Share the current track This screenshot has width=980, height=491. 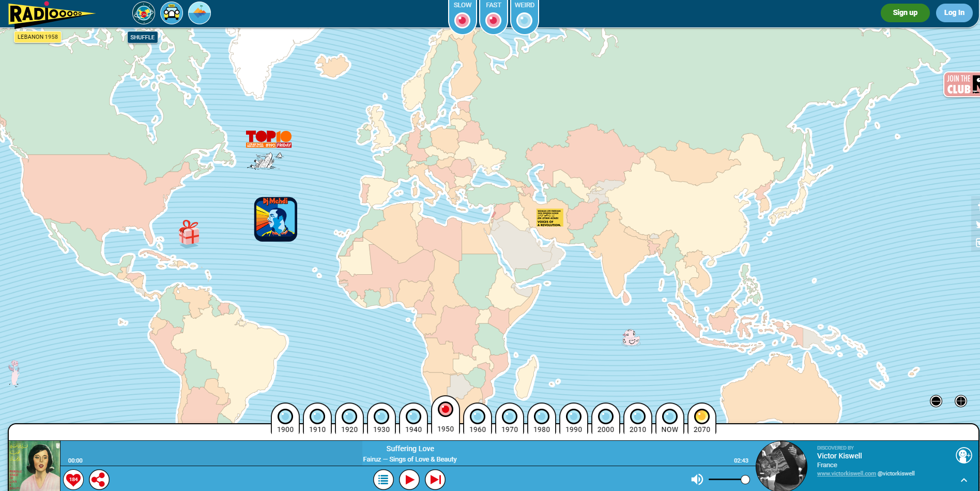coord(99,480)
